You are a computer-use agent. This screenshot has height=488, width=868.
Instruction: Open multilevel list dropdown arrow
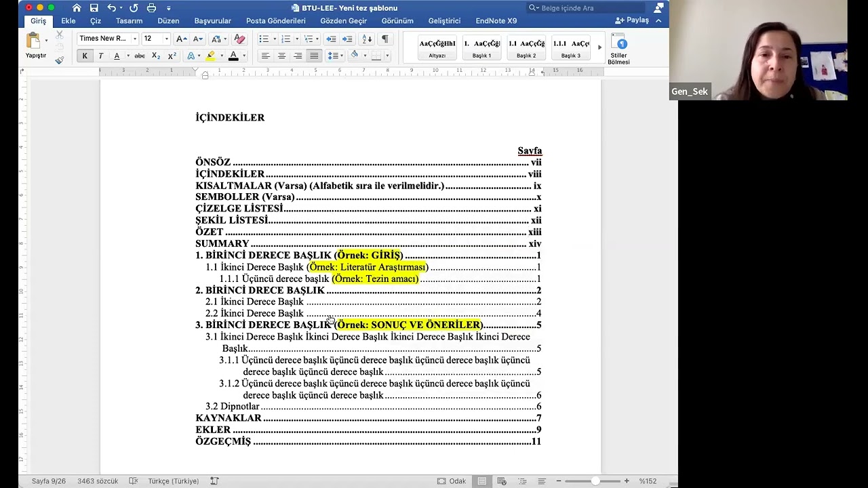click(x=318, y=39)
